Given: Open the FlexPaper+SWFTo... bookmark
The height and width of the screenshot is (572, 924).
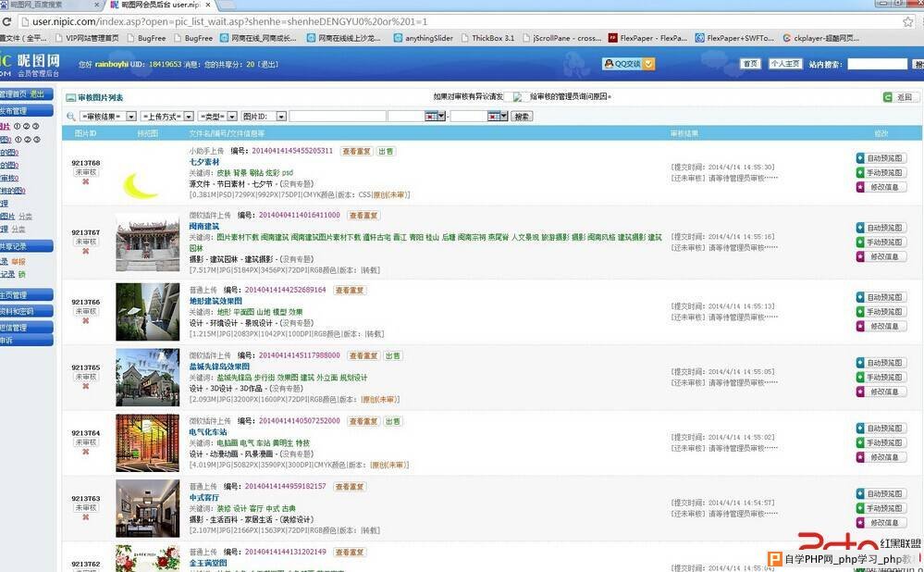Looking at the screenshot, I should [x=734, y=38].
